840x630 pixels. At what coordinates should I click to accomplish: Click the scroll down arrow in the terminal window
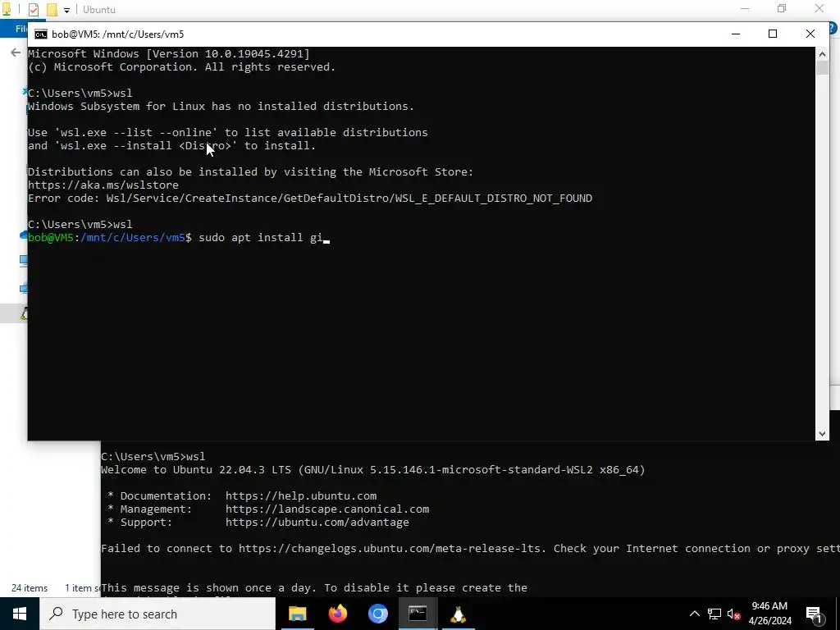click(x=822, y=434)
